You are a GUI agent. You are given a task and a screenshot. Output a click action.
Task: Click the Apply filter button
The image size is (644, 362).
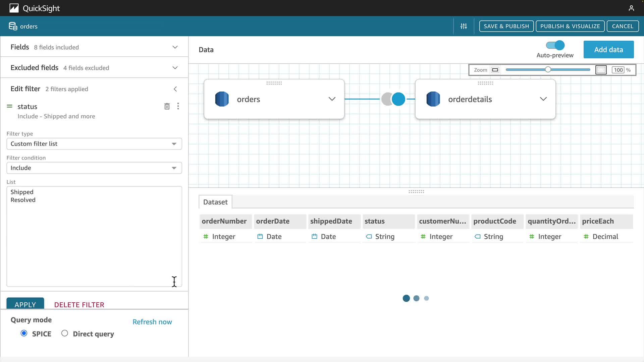tap(25, 304)
